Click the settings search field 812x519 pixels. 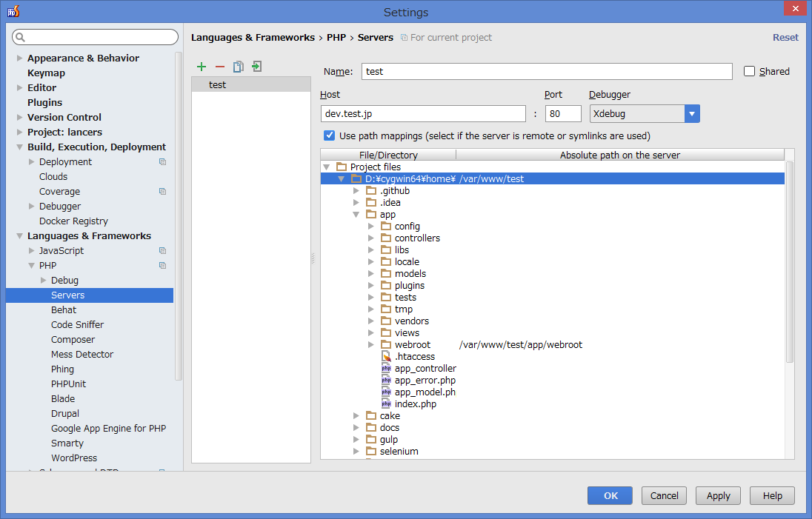96,37
